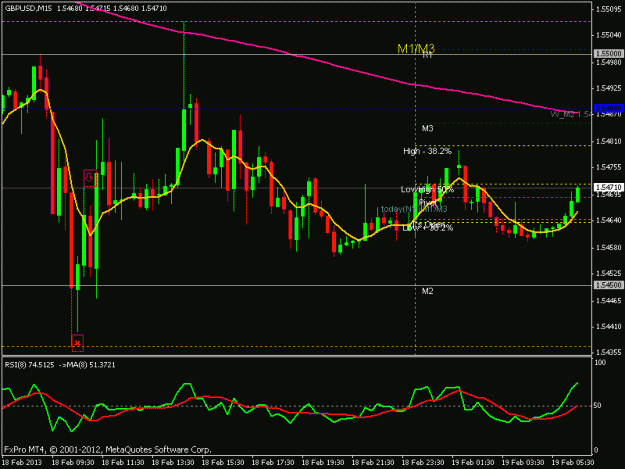Click the '18 Feb 23:30' time axis label
The width and height of the screenshot is (625, 469).
tap(423, 463)
